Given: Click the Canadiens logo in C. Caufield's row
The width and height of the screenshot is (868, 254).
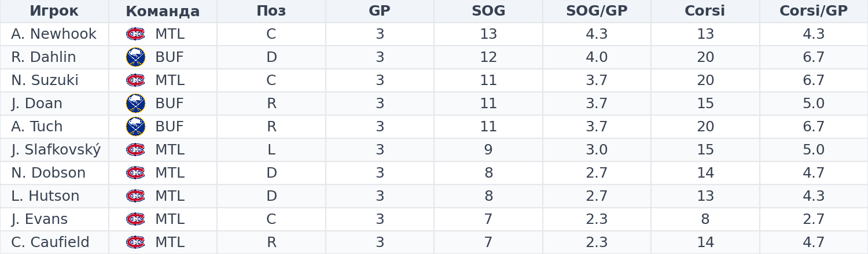Looking at the screenshot, I should tap(135, 242).
